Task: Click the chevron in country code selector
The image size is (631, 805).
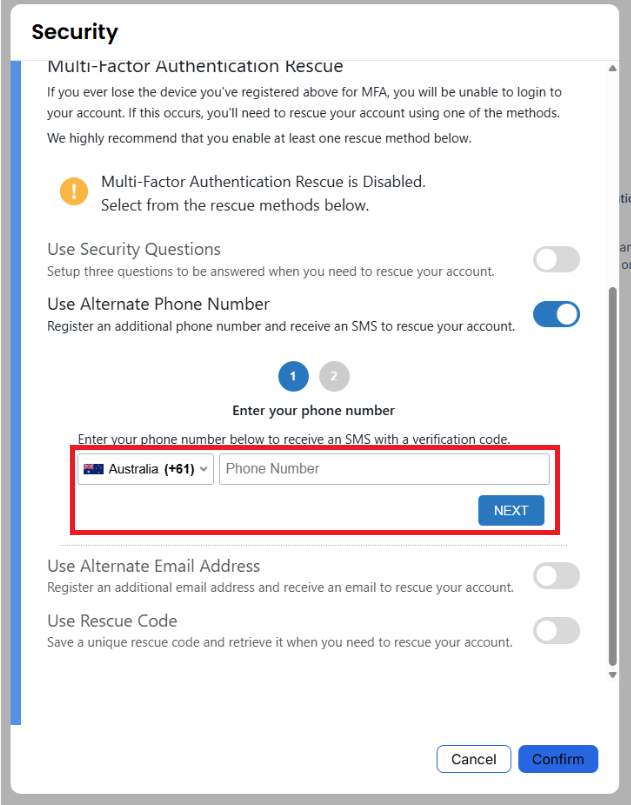Action: coord(203,469)
